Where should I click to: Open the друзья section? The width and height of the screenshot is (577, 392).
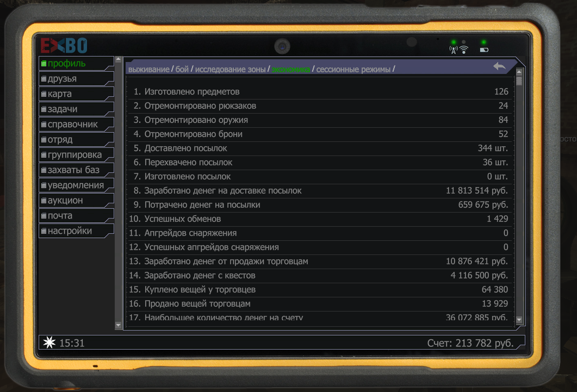pyautogui.click(x=76, y=79)
